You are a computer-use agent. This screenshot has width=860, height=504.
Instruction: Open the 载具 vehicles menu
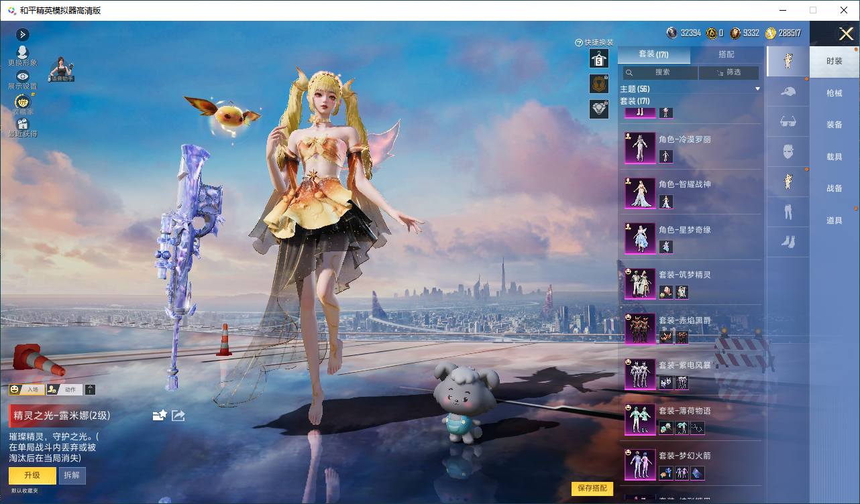click(x=834, y=157)
